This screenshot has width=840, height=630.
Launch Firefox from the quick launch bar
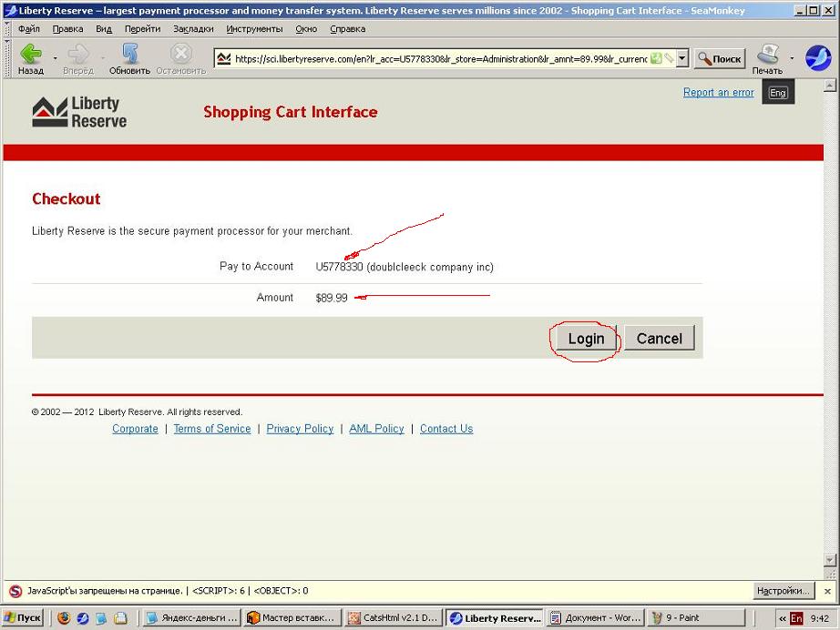[x=64, y=618]
